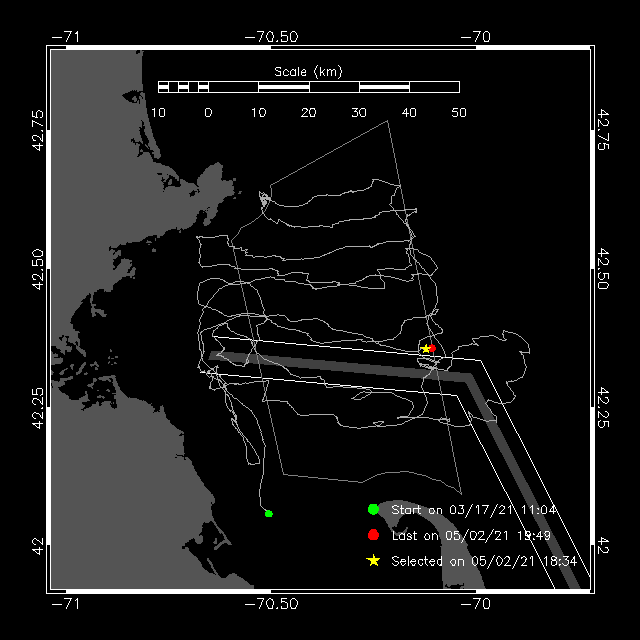Click the 'Selected on 05/02/21 18:34' legend text

[x=484, y=561]
